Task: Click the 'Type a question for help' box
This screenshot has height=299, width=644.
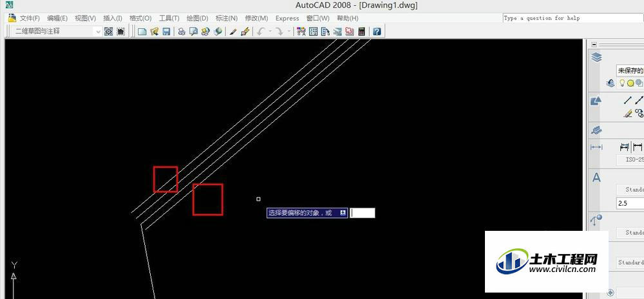Action: click(573, 18)
